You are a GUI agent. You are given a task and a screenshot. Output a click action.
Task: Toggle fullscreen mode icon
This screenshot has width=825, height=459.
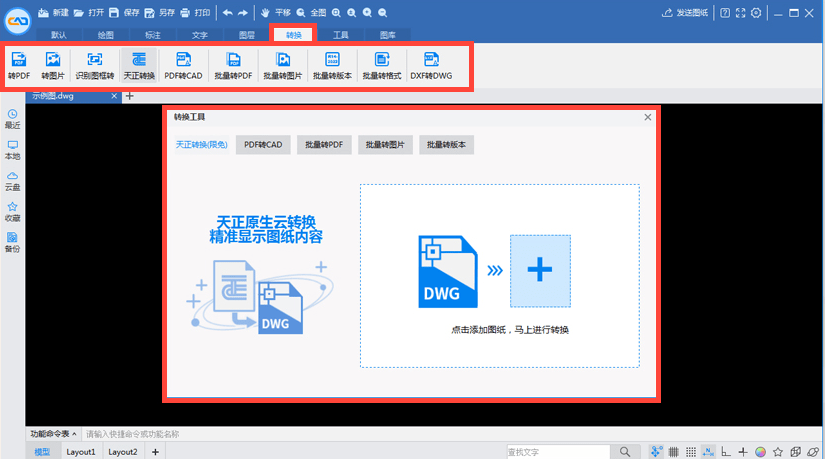tap(740, 13)
